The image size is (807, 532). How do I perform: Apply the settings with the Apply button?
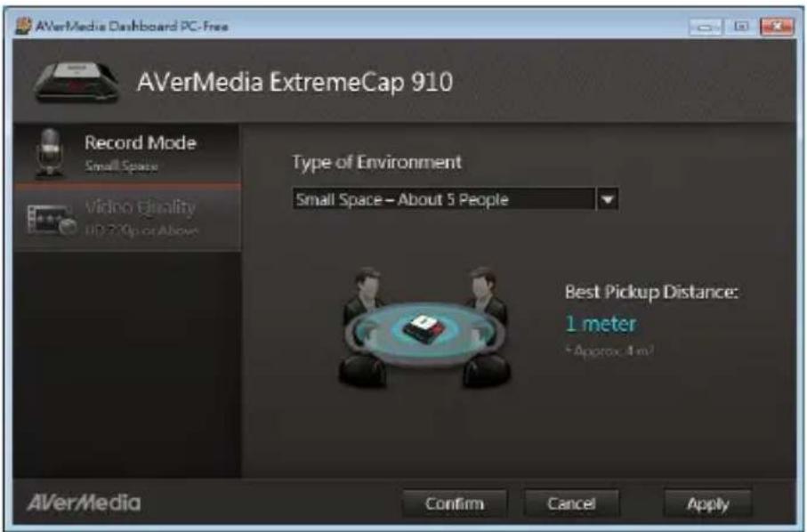pos(707,504)
